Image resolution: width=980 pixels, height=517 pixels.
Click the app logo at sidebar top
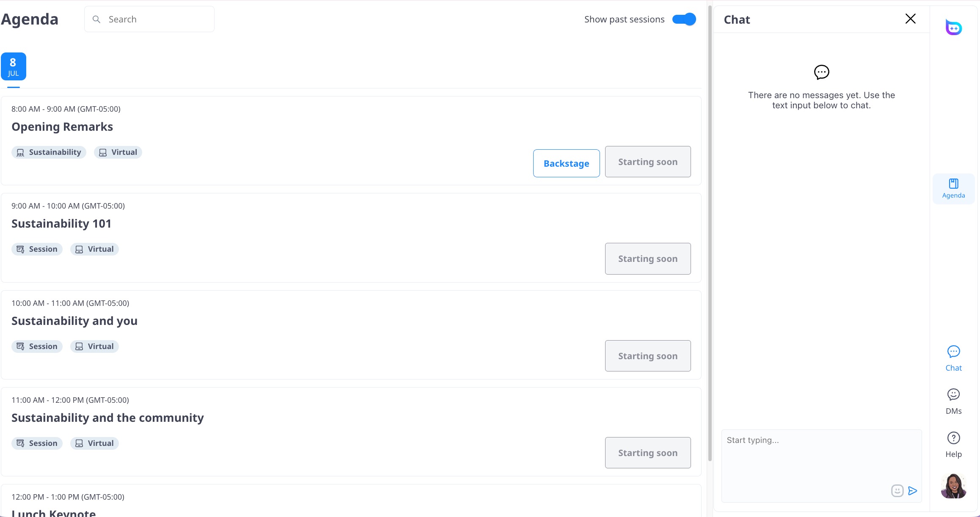click(954, 27)
